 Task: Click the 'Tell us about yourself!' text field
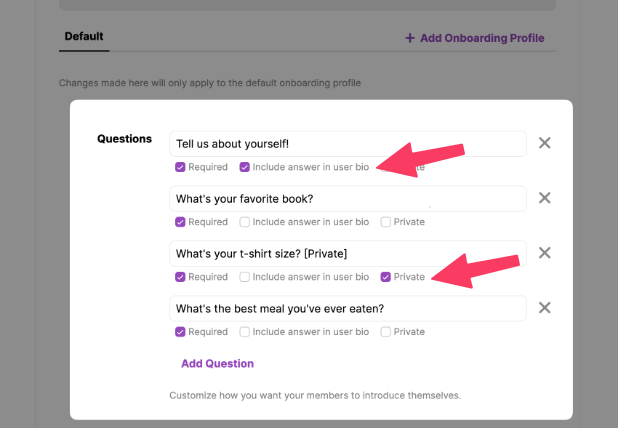pyautogui.click(x=347, y=144)
